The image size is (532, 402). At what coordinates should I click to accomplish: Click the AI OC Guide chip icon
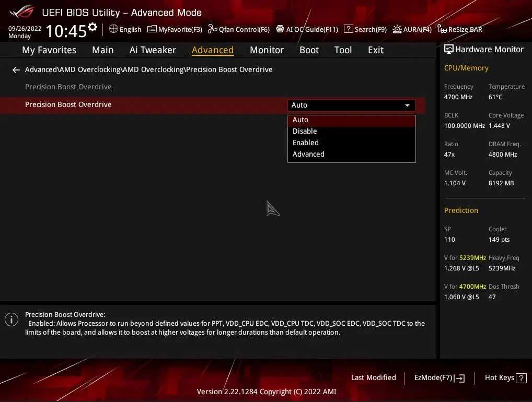tap(280, 29)
